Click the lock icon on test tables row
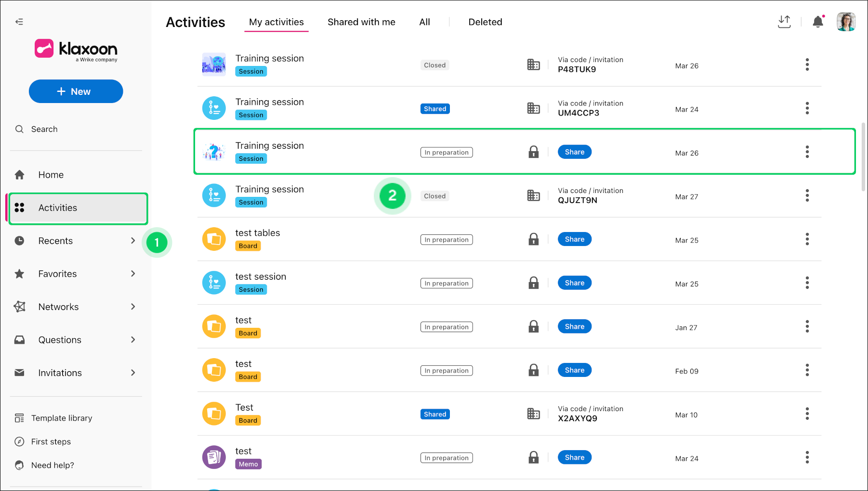868x491 pixels. point(533,239)
